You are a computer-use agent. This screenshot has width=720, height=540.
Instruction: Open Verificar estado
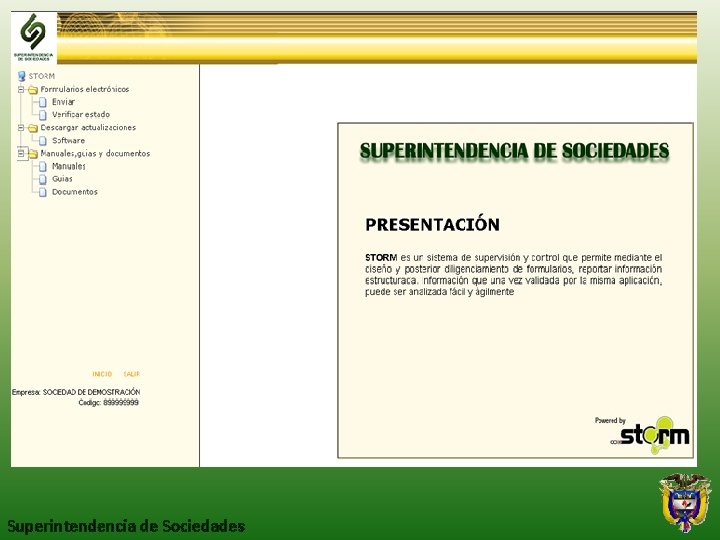click(x=81, y=115)
